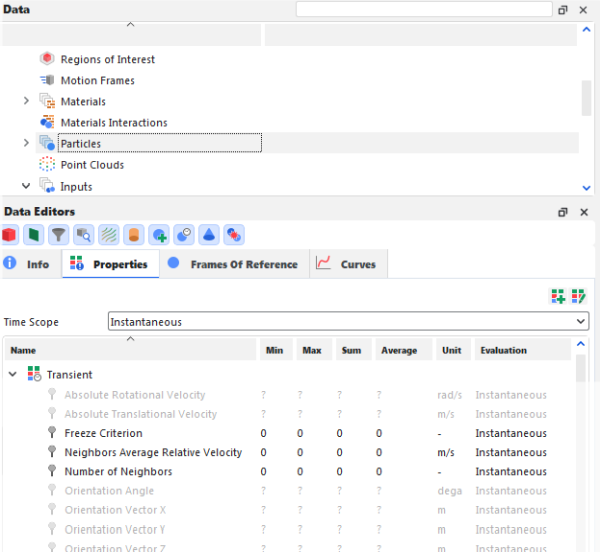Click the blue sphere with clock icon

pos(184,234)
